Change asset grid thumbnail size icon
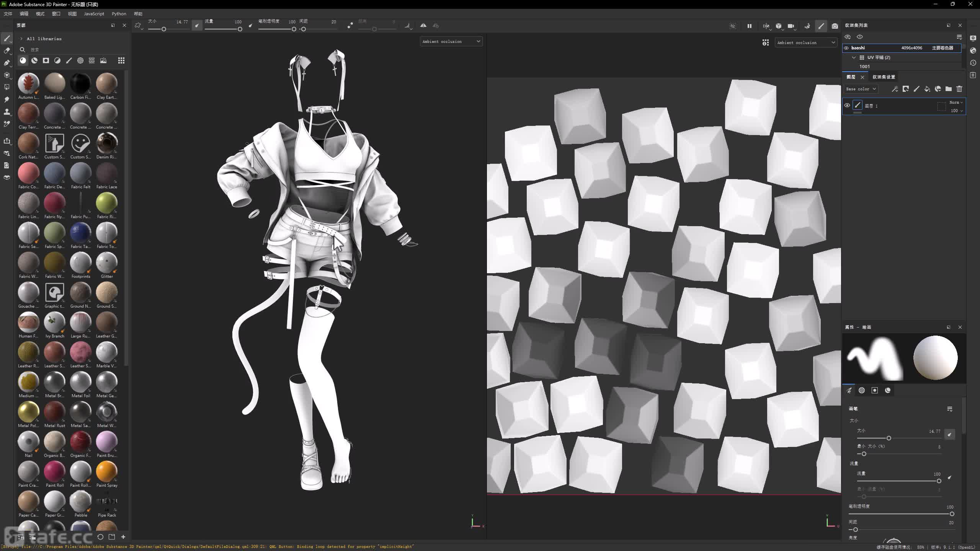Image resolution: width=980 pixels, height=551 pixels. (x=121, y=60)
